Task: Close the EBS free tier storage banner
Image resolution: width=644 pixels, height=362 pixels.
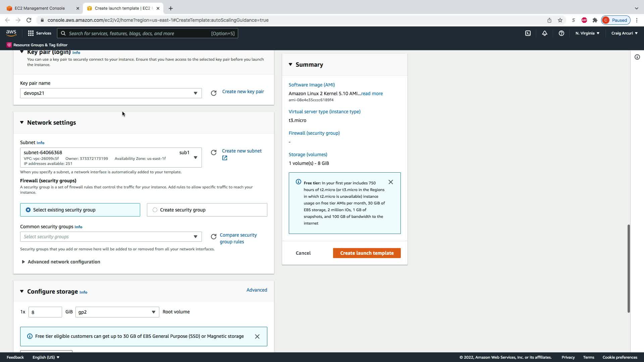Action: pyautogui.click(x=257, y=337)
